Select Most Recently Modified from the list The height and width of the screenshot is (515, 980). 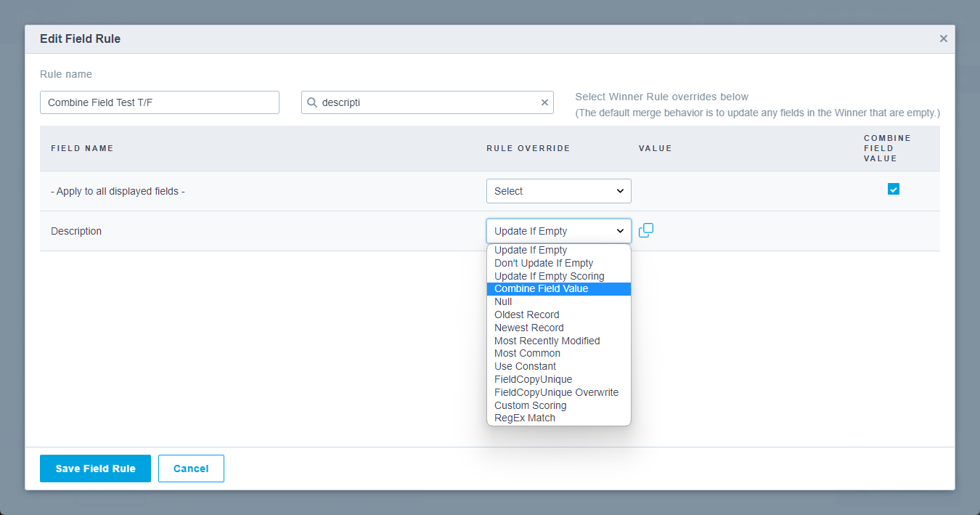coord(547,341)
